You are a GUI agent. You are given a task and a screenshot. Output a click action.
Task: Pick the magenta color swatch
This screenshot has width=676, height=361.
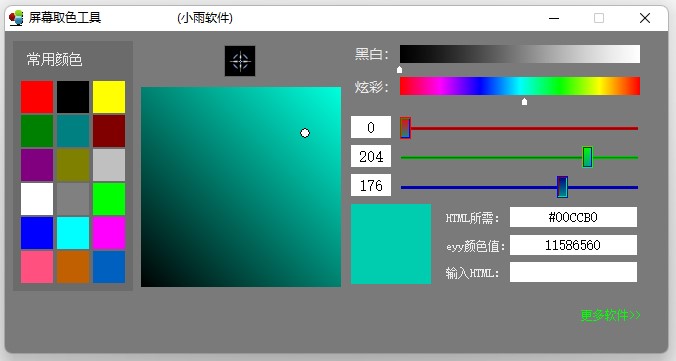coord(109,233)
